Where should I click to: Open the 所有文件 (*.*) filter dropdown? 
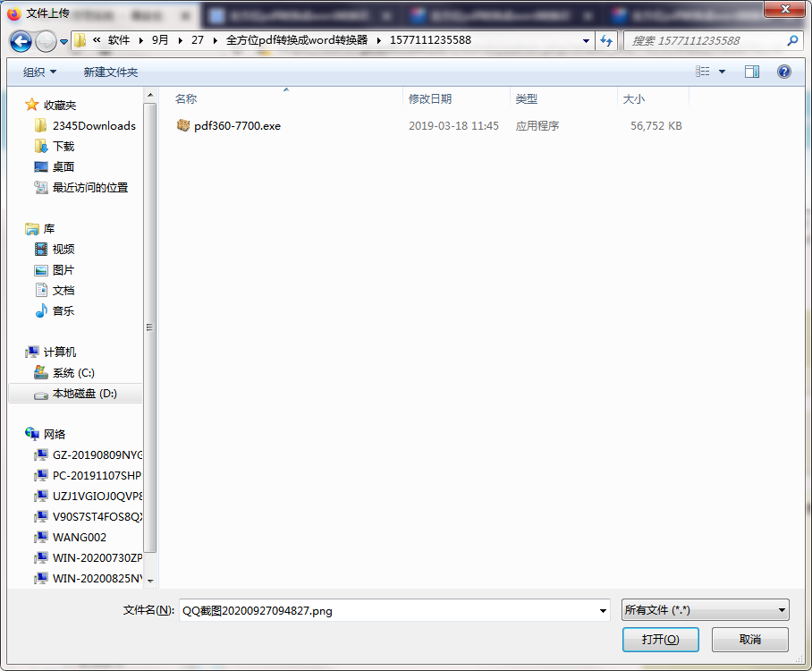pos(706,610)
